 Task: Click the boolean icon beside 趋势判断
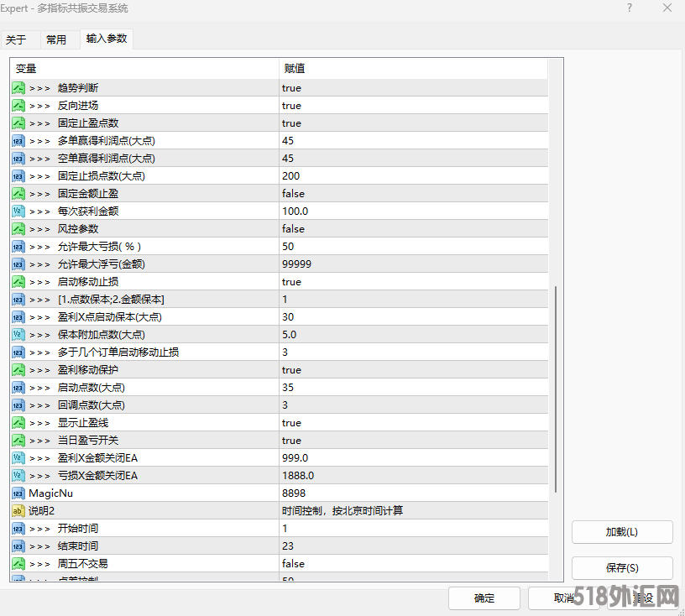click(18, 88)
